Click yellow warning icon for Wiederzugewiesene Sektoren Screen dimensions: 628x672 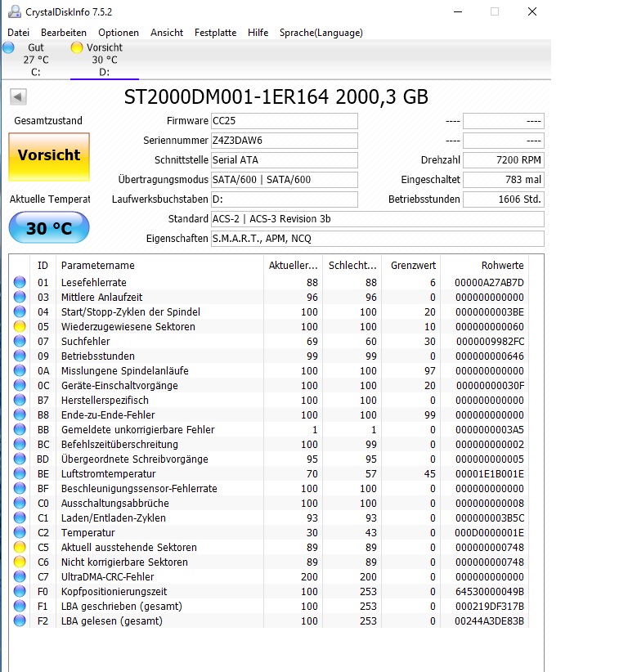pyautogui.click(x=20, y=326)
